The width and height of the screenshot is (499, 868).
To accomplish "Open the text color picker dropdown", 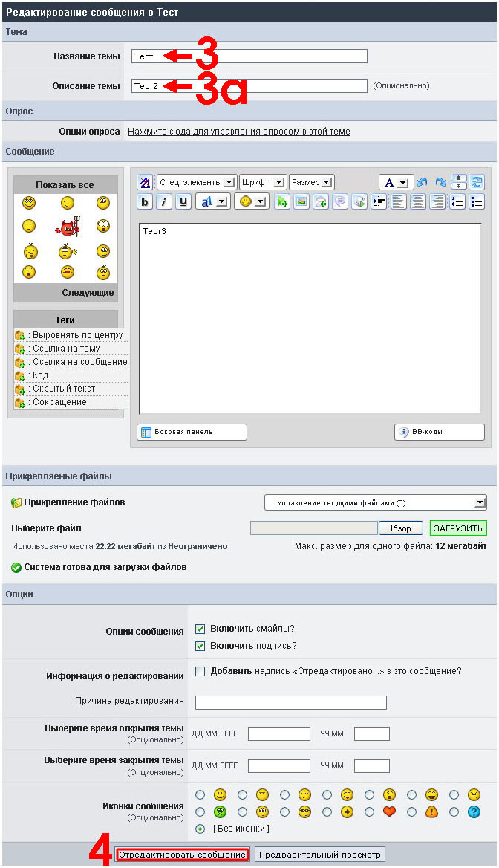I will [396, 182].
